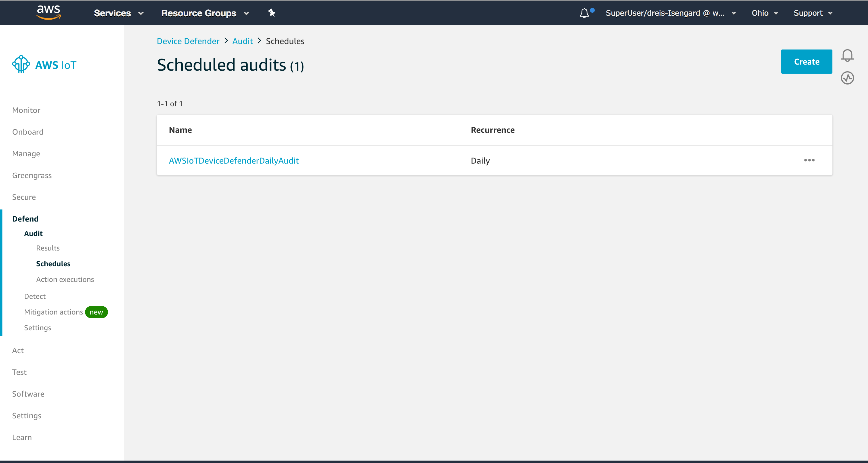This screenshot has width=868, height=463.
Task: Select Greengrass in the sidebar
Action: pos(32,175)
